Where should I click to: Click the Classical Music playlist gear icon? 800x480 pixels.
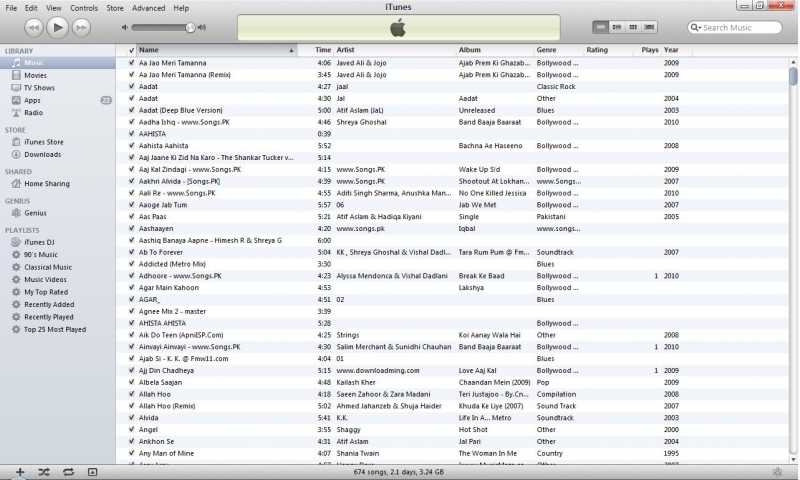tap(16, 267)
